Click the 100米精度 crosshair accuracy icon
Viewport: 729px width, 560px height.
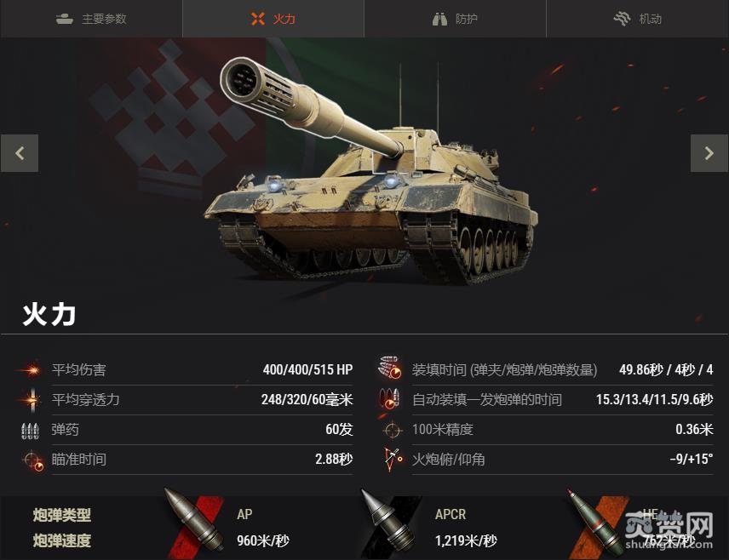(x=392, y=430)
